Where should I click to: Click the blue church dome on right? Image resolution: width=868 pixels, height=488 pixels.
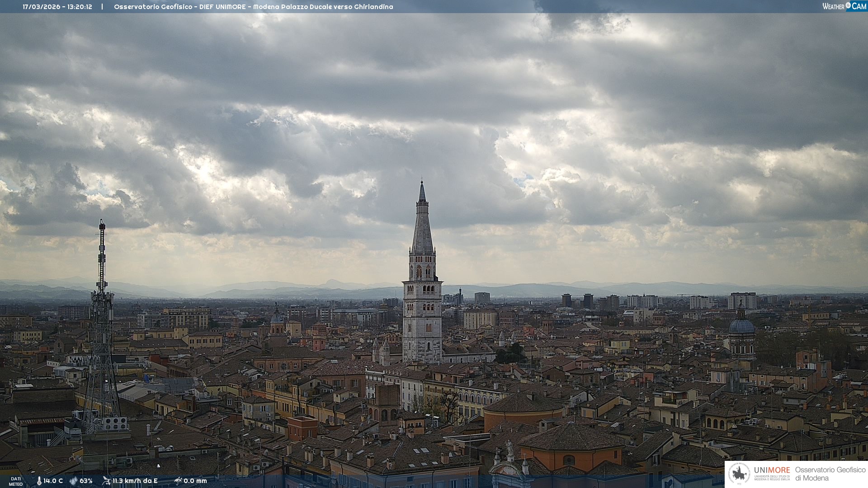(x=741, y=326)
